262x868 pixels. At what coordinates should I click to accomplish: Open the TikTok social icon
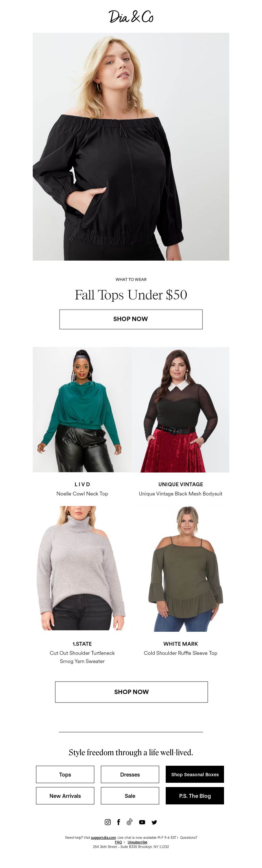click(130, 822)
